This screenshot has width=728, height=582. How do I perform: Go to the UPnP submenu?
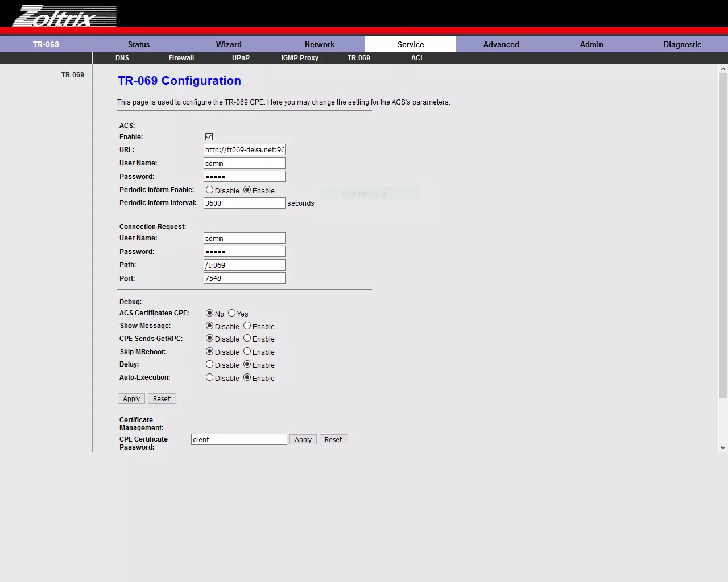click(241, 58)
